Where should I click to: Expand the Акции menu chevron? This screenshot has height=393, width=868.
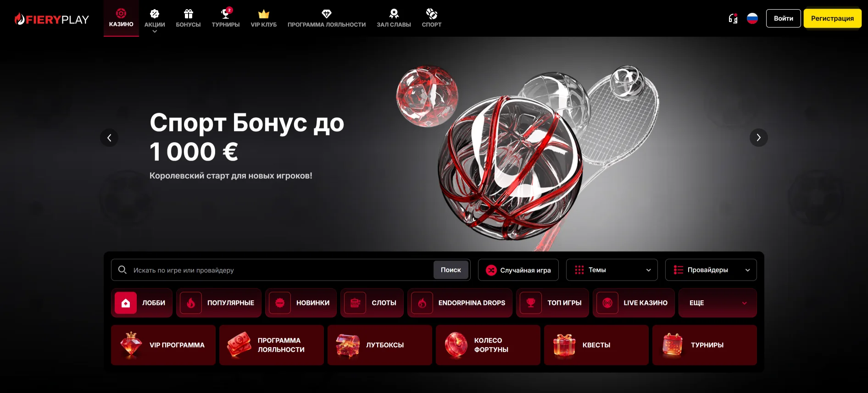tap(155, 32)
